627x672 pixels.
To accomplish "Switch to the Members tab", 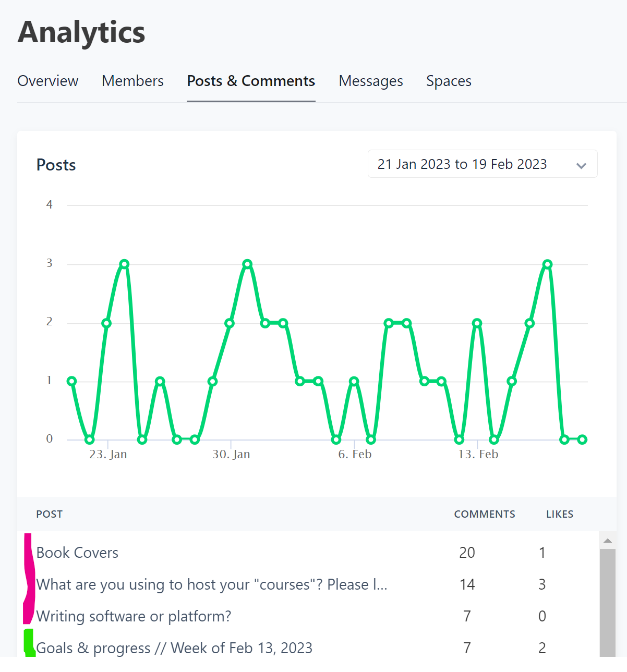I will [132, 81].
